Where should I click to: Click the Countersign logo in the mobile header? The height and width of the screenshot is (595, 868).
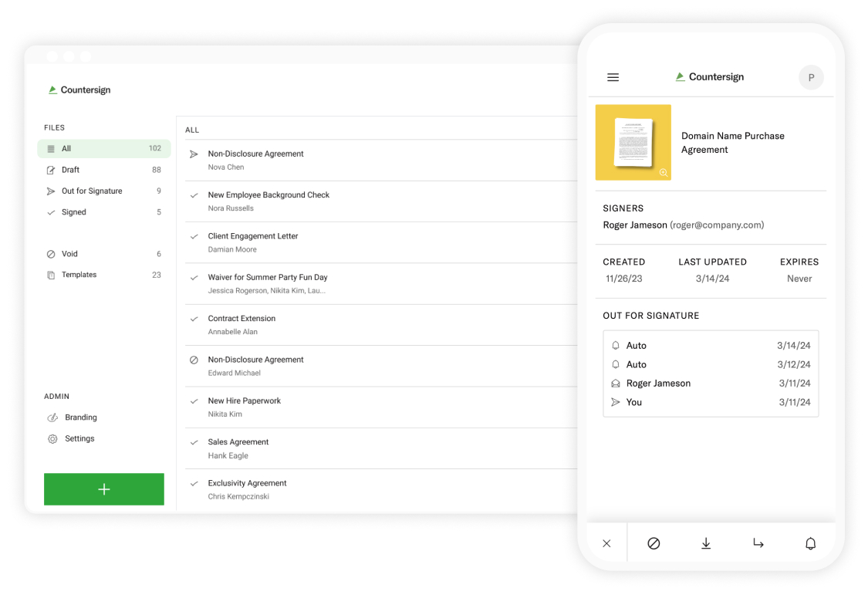click(x=709, y=76)
